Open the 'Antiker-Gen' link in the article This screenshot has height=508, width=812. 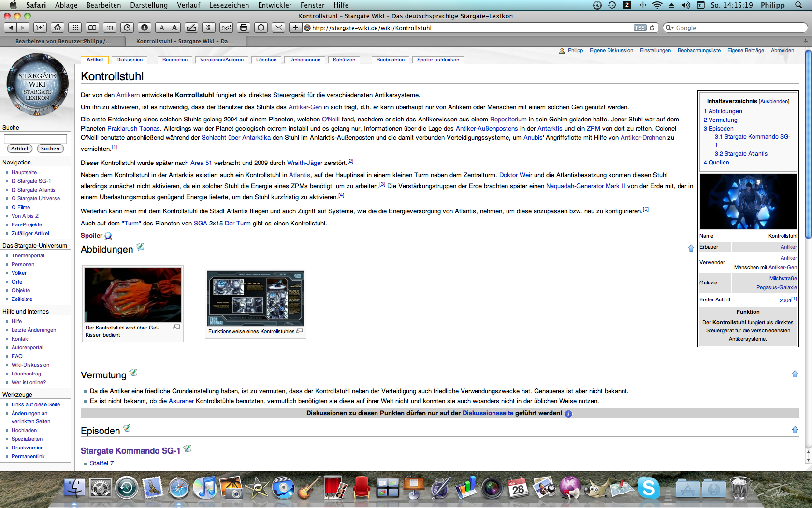coord(305,107)
